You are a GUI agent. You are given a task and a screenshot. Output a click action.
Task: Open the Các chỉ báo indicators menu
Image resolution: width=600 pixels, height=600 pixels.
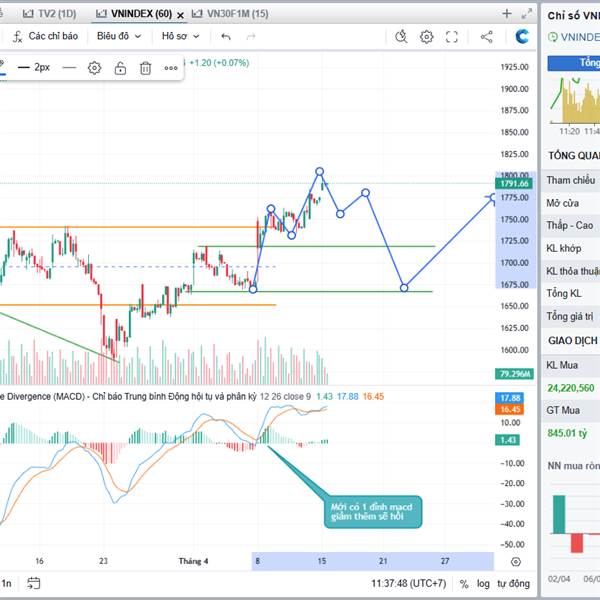(45, 36)
